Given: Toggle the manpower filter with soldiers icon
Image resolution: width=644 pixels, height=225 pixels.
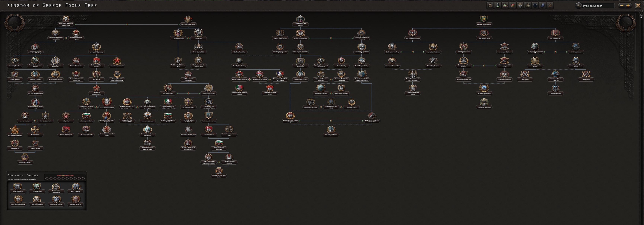Looking at the screenshot, I should click(x=528, y=5).
